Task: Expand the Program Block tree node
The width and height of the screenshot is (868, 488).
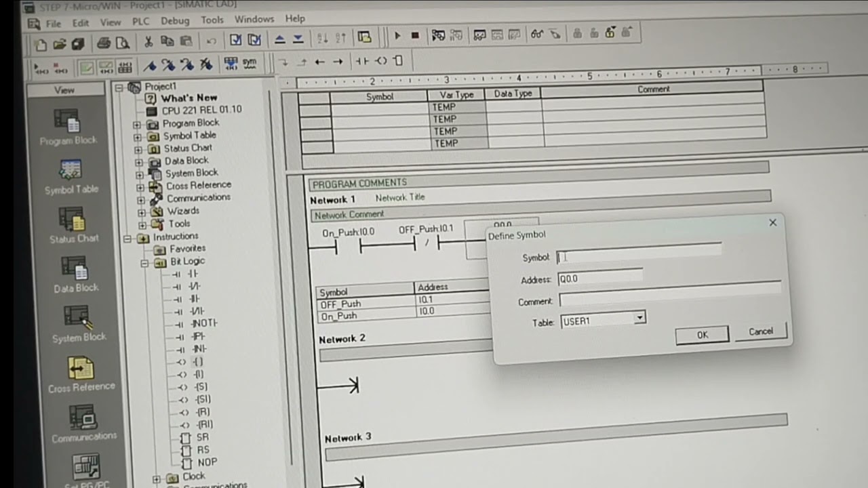Action: (x=137, y=125)
